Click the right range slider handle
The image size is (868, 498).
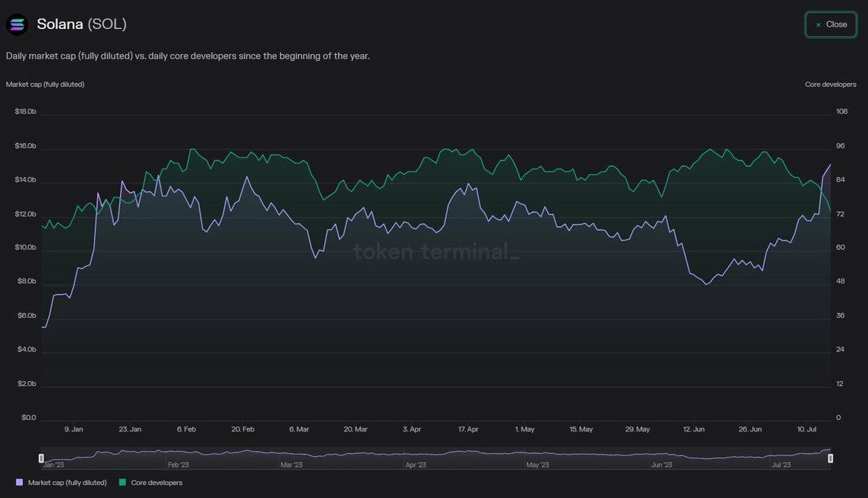pyautogui.click(x=831, y=458)
